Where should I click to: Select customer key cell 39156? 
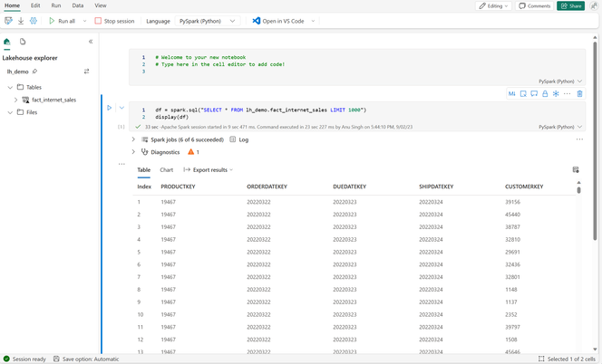tap(512, 202)
